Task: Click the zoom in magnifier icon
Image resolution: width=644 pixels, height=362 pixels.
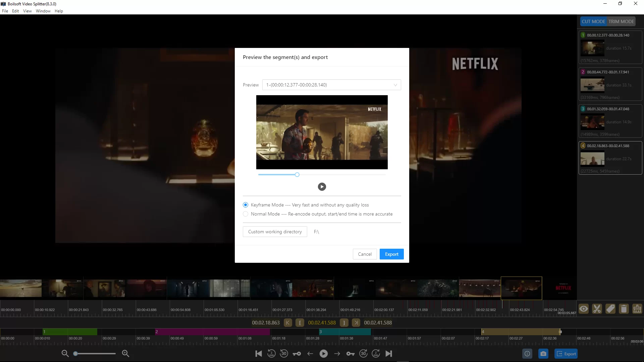Action: (126, 353)
